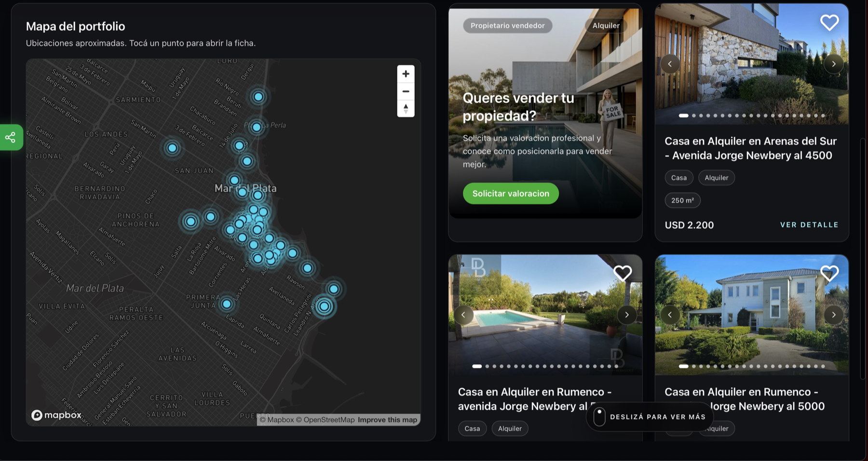Click the Arenas del Sur listing title

point(751,148)
